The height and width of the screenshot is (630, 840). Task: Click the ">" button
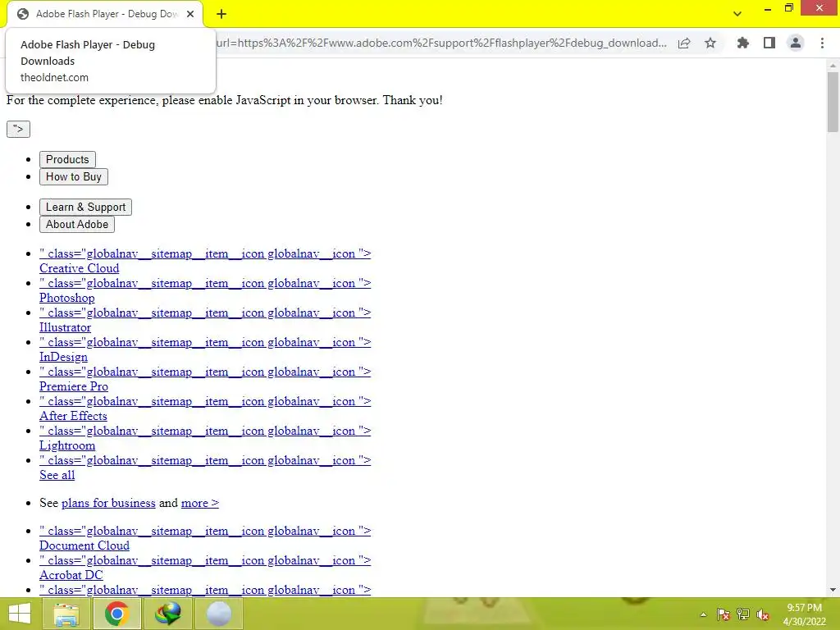18,129
